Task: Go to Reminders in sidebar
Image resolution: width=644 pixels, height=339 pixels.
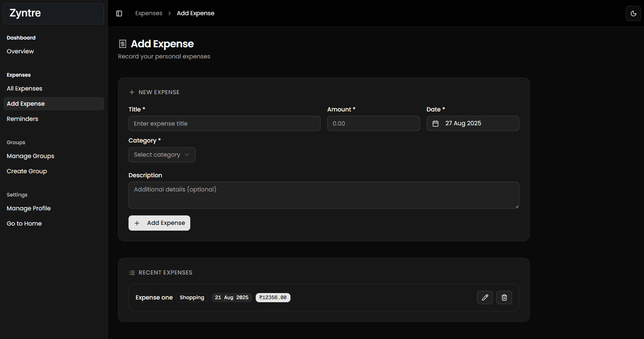Action: point(23,119)
